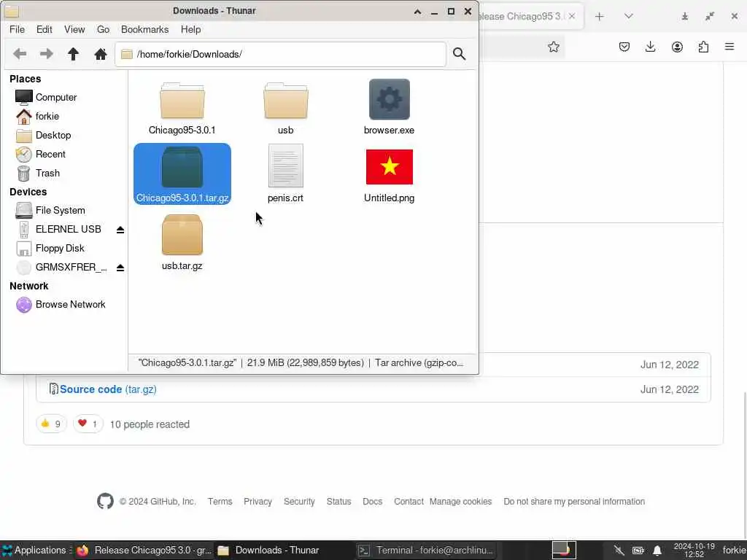Open the File menu in Thunar

(18, 29)
